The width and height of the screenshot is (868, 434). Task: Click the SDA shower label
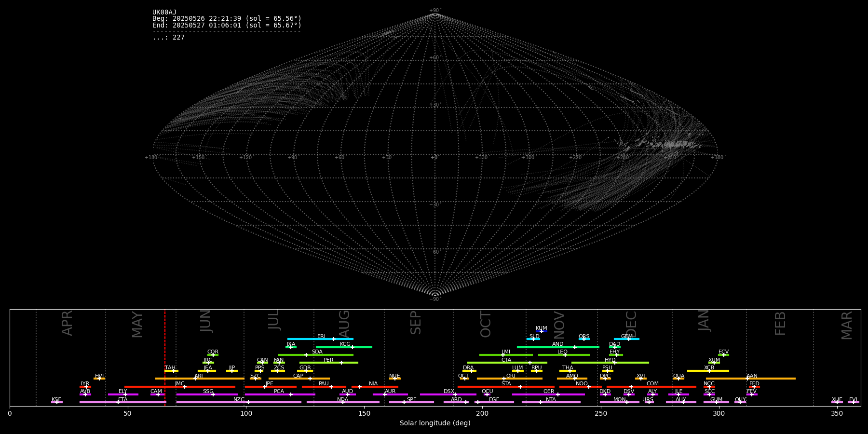click(x=317, y=352)
